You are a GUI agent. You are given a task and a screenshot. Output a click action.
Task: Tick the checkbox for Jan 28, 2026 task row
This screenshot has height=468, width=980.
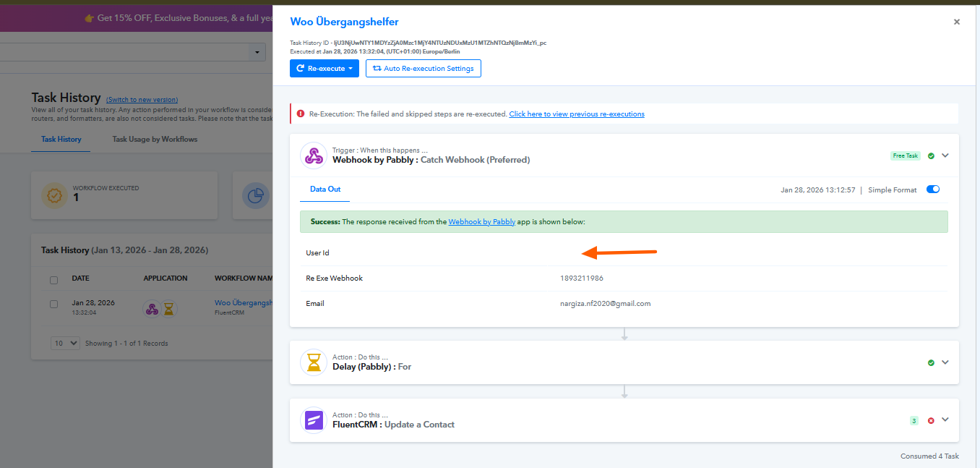pyautogui.click(x=53, y=304)
